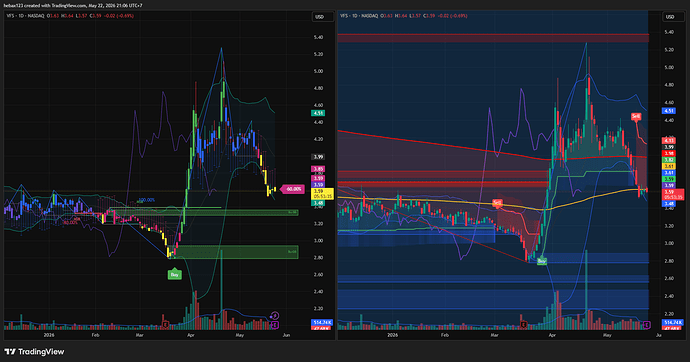Click the 5.40 price axis label on left chart
The width and height of the screenshot is (690, 362).
point(318,37)
